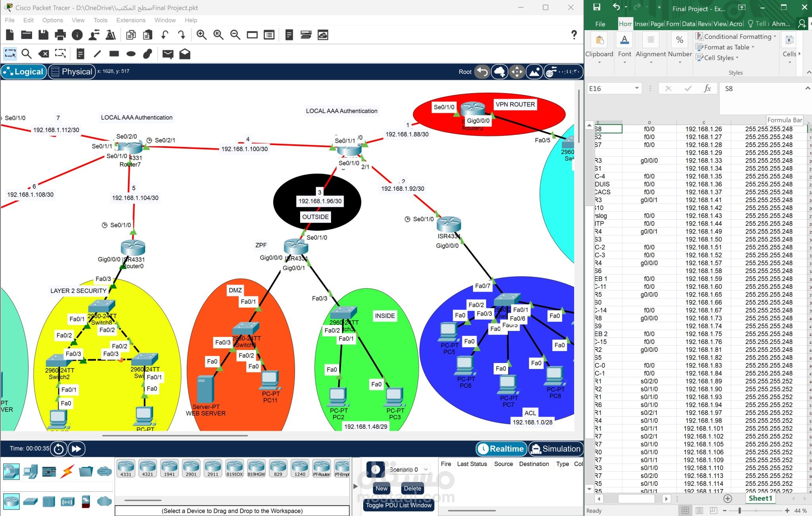Screen dimensions: 812x516
Task: Click the Zoom In magnifier icon
Action: (201, 35)
